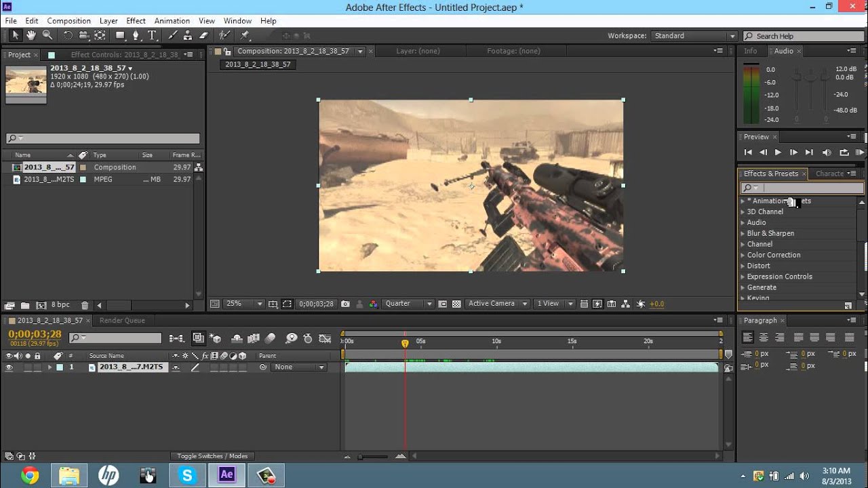Toggle Pixel Aspect Ratio Correction in viewer
Viewport: 868px width, 488px height.
(x=584, y=304)
